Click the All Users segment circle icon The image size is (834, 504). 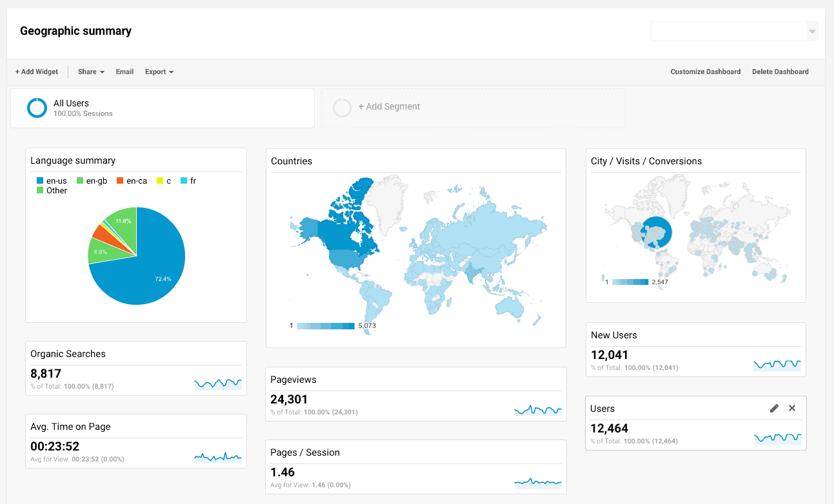tap(37, 108)
